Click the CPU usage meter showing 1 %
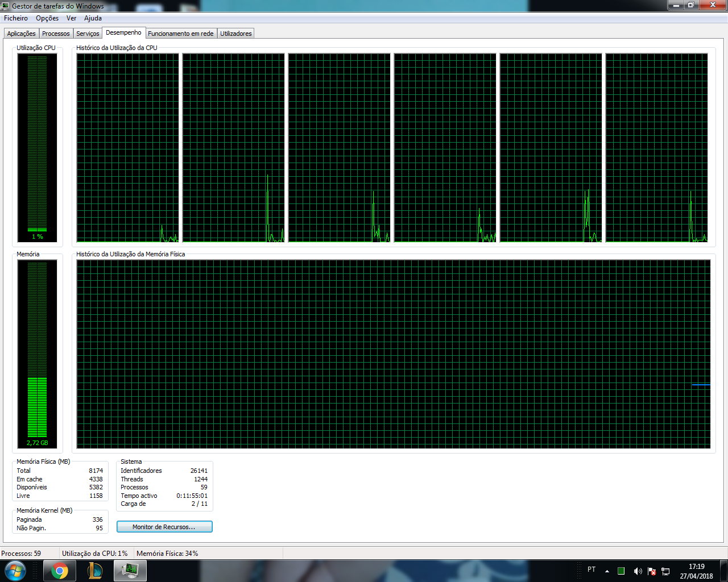 [37, 147]
